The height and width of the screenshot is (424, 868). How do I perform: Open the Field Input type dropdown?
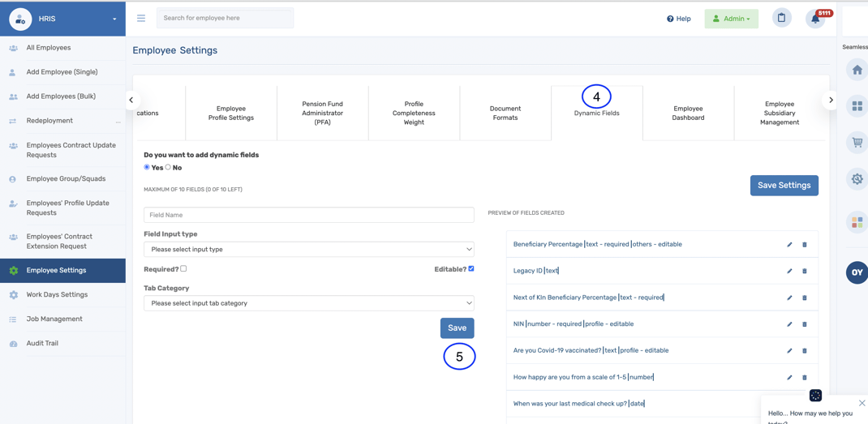[x=309, y=250]
